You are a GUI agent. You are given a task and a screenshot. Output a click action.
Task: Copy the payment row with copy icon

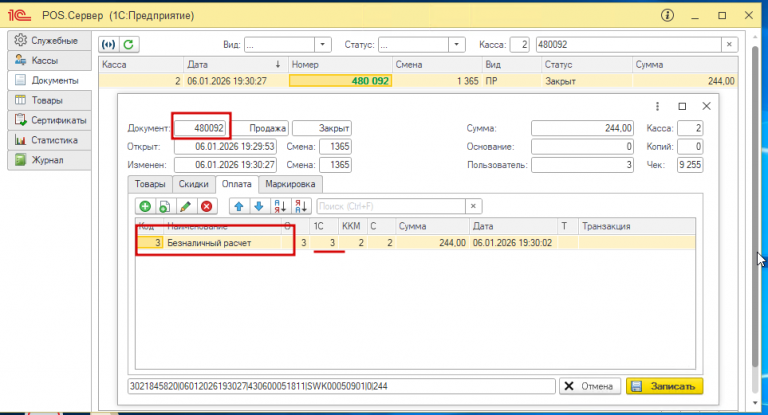[x=165, y=206]
